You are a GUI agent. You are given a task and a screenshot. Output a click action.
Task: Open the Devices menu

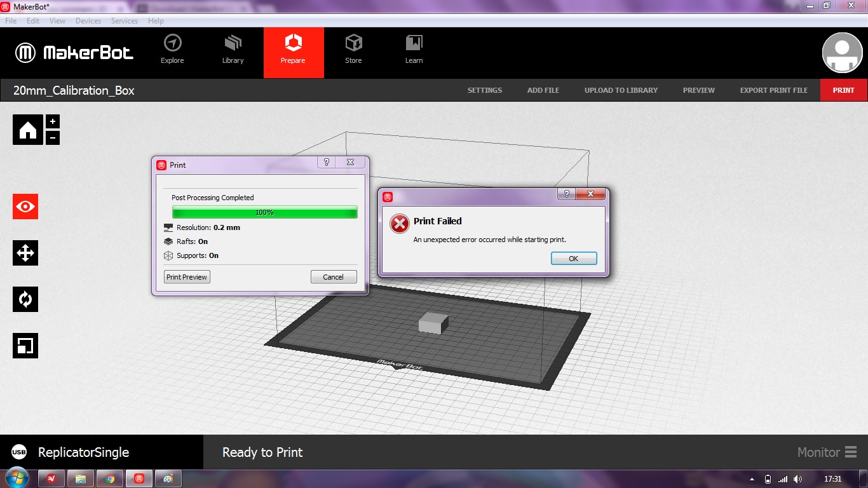click(x=88, y=21)
